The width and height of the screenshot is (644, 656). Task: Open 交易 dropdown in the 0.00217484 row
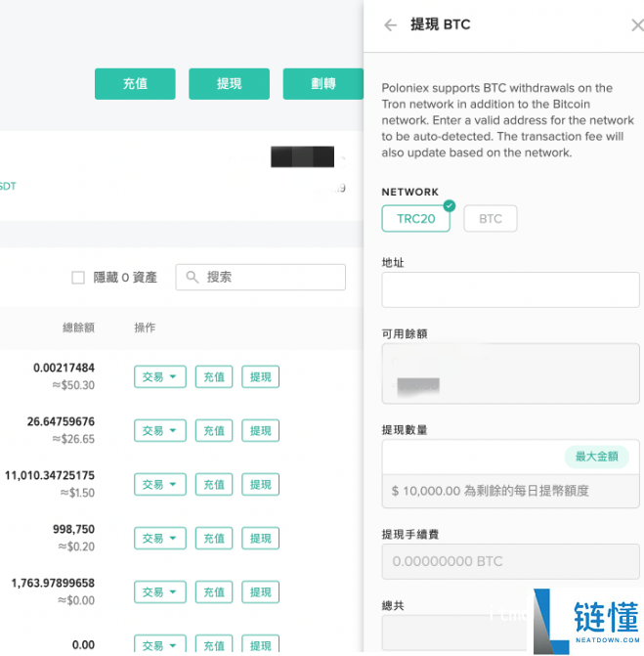[159, 376]
